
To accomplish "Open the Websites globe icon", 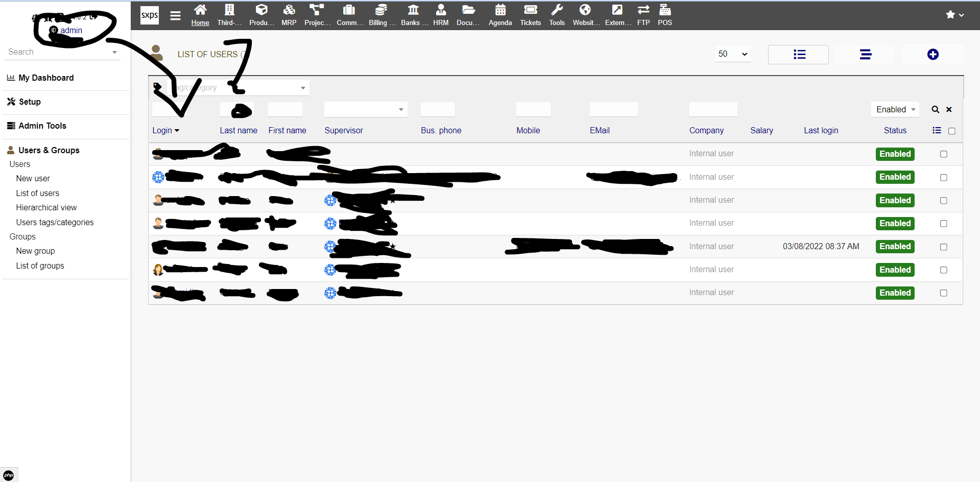I will (x=585, y=10).
